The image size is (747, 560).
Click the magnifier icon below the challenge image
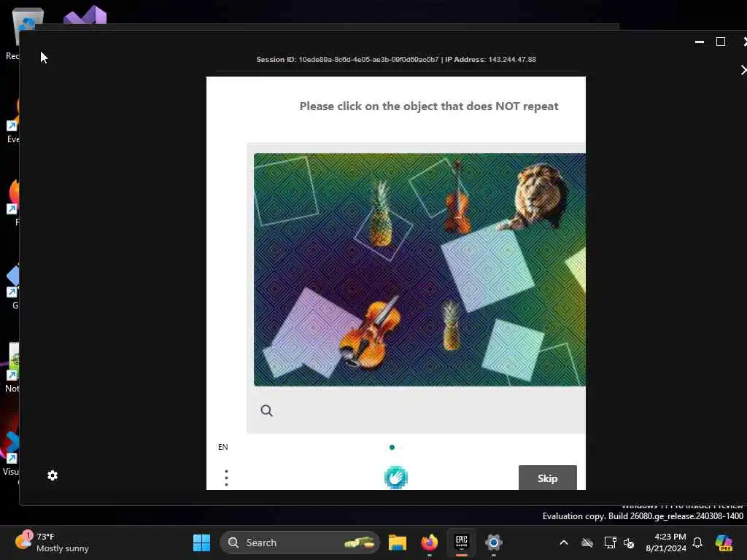click(x=267, y=411)
